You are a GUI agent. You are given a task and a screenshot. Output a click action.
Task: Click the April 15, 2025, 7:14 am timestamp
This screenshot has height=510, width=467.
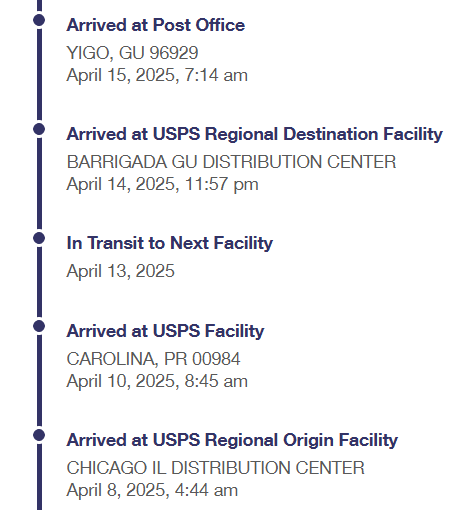point(157,75)
